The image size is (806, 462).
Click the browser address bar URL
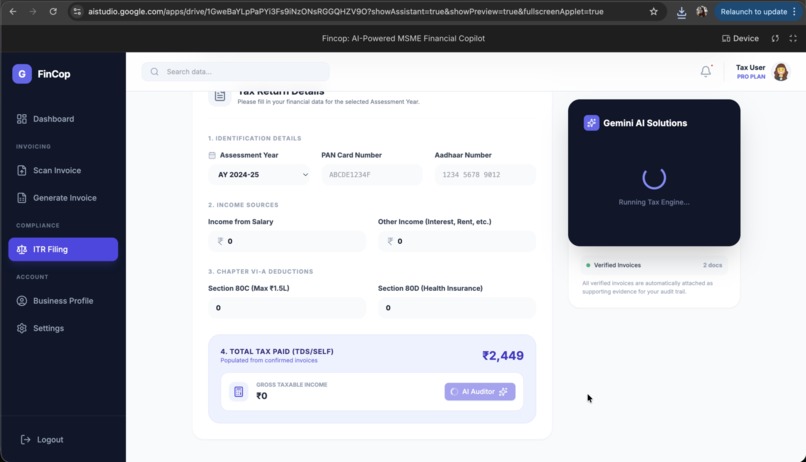(345, 11)
